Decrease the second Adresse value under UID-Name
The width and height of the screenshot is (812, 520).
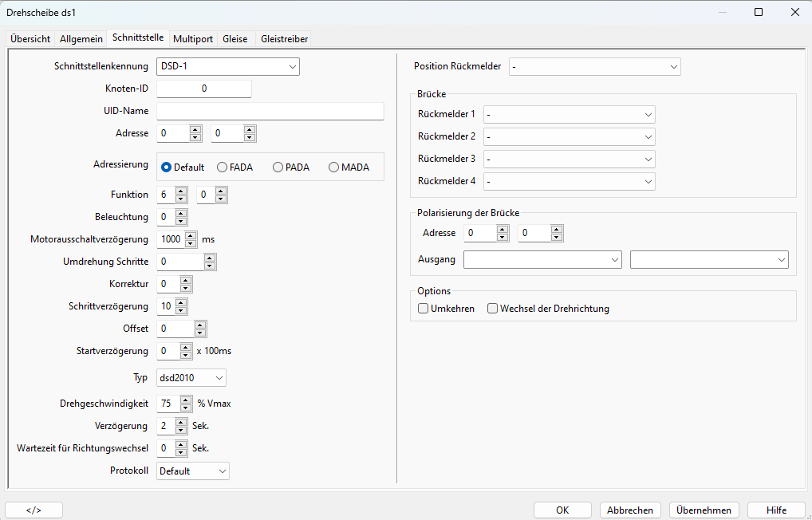tap(250, 137)
